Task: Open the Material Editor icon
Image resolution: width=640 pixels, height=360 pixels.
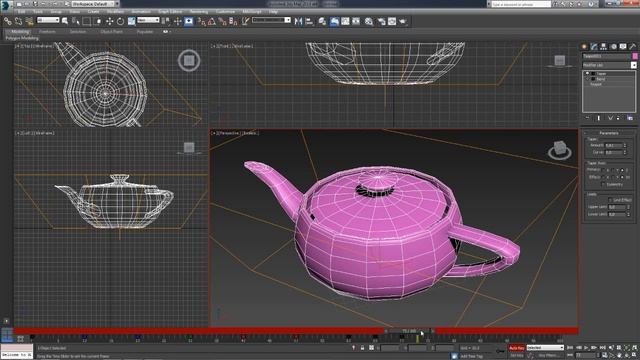Action: [x=369, y=21]
